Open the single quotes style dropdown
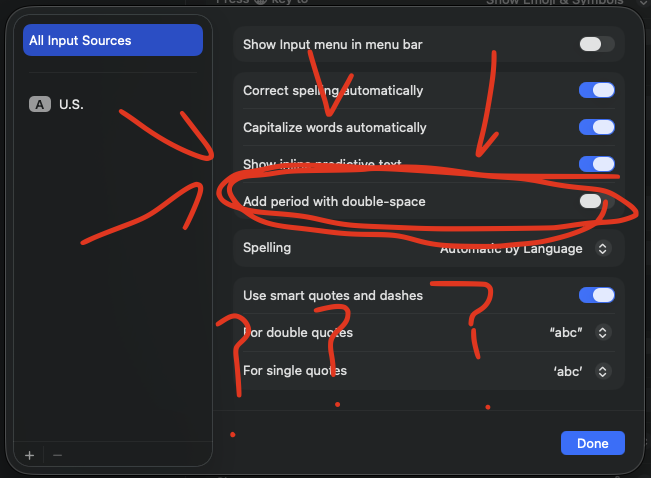Viewport: 651px width, 478px height. tap(602, 371)
